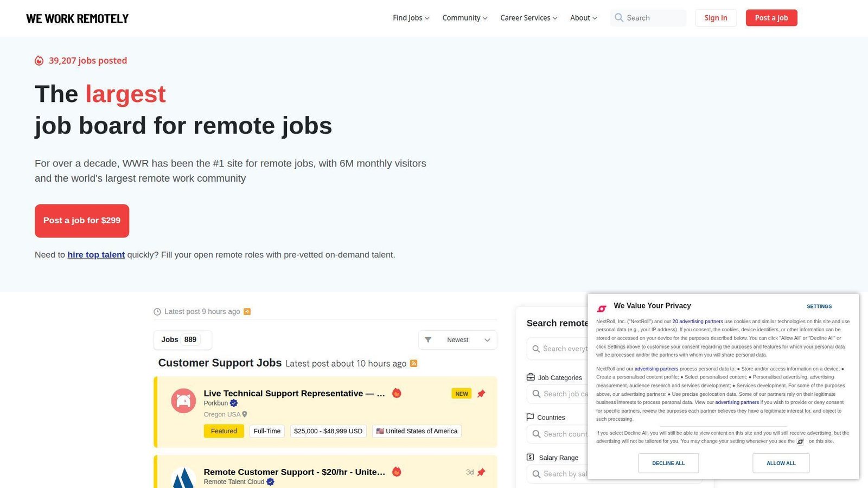Click the RSS icon next to latest post time
Screen dimensions: 868x488
tap(247, 311)
